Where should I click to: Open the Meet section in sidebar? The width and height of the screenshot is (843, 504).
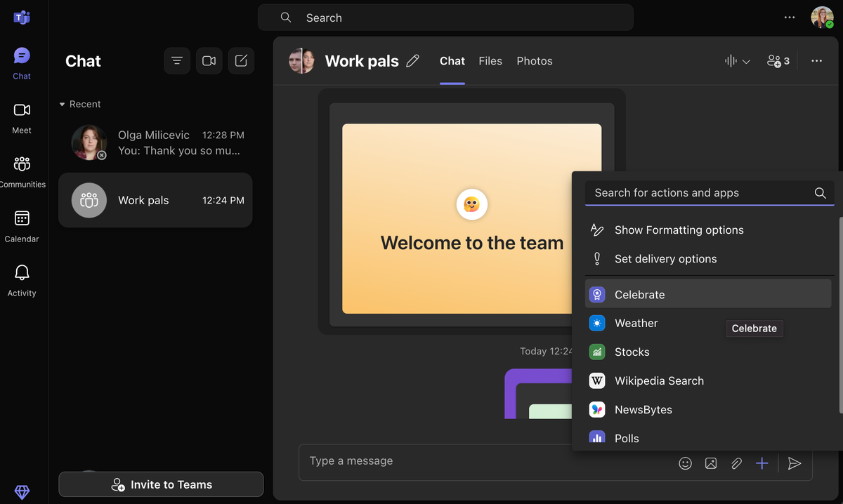(22, 117)
